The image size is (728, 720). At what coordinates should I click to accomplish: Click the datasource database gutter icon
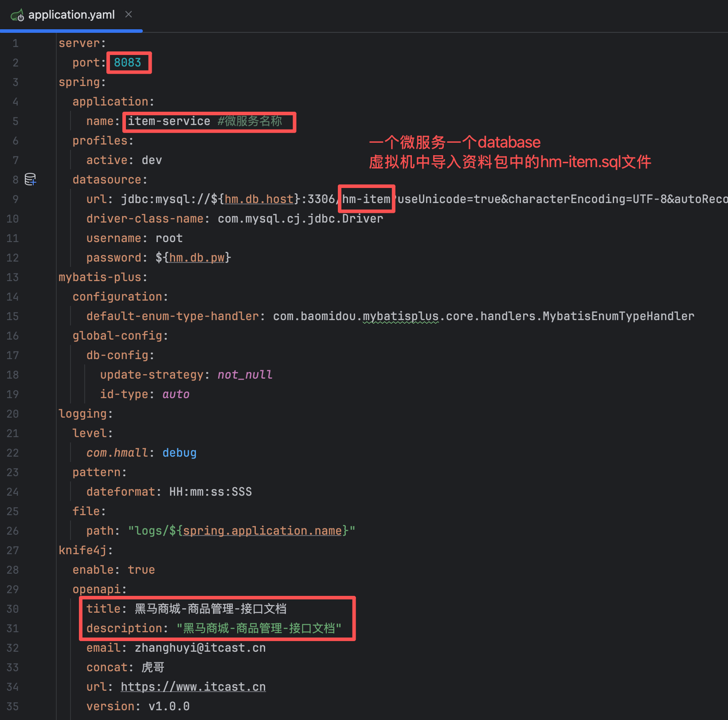tap(30, 180)
